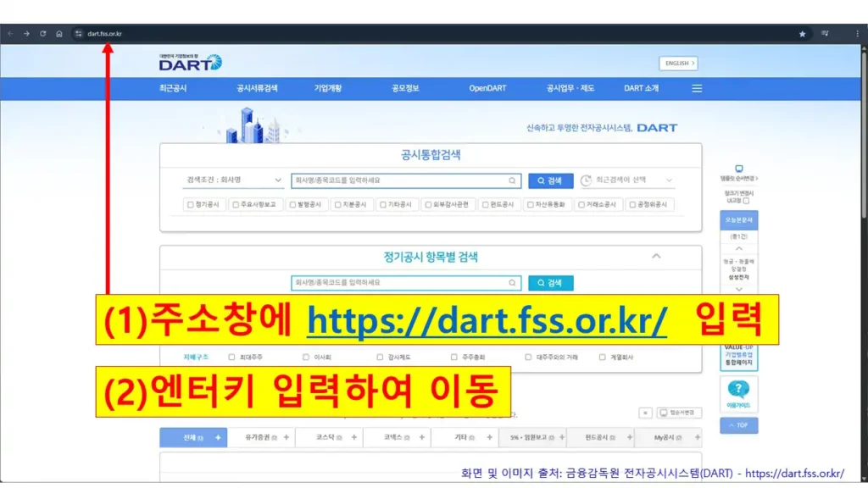Viewport: 868px width, 488px height.
Task: Toggle the 창크기 변경시 고정 checkbox
Action: click(x=746, y=201)
